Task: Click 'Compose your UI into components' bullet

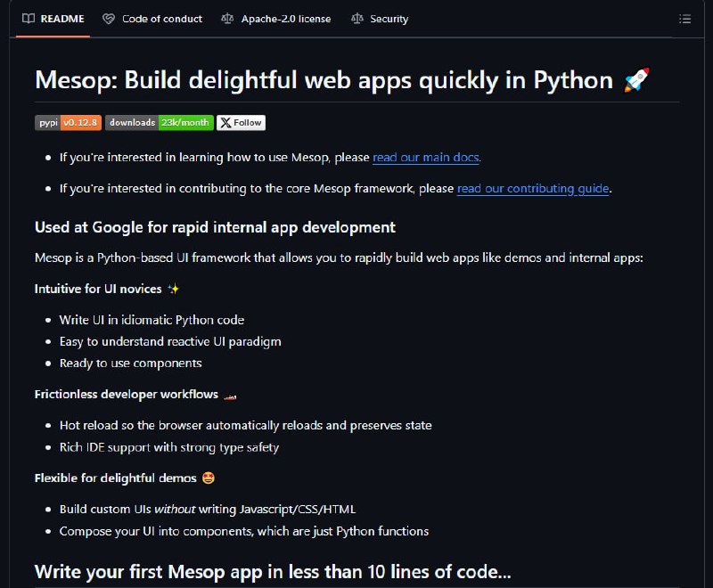Action: (x=244, y=531)
